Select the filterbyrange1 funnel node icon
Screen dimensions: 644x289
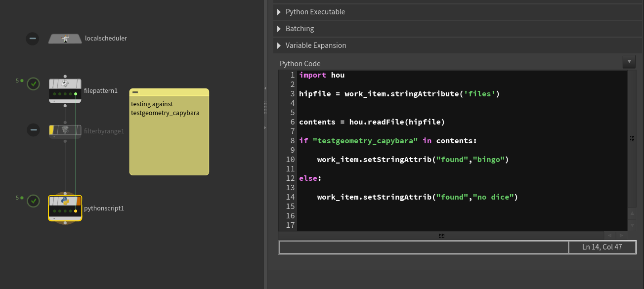coord(65,130)
